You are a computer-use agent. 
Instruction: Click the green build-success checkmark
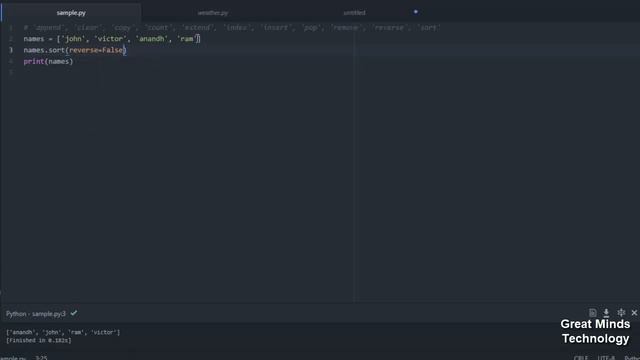(x=74, y=313)
